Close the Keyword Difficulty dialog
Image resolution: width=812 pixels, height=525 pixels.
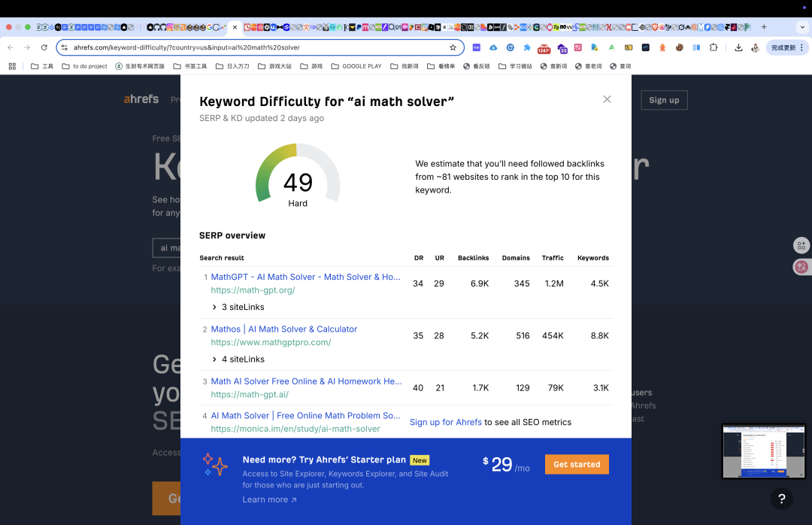pos(607,99)
